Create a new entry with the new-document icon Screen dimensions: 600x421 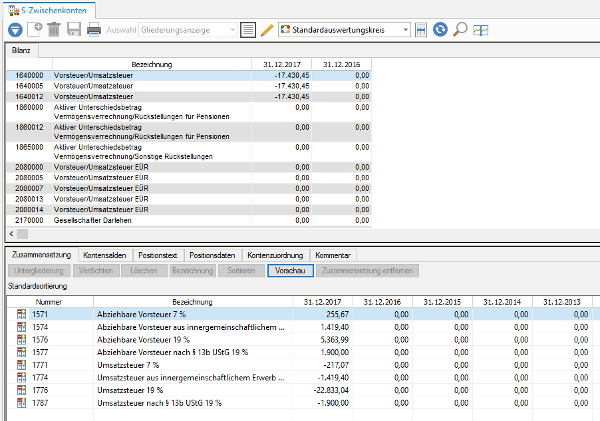pos(35,29)
